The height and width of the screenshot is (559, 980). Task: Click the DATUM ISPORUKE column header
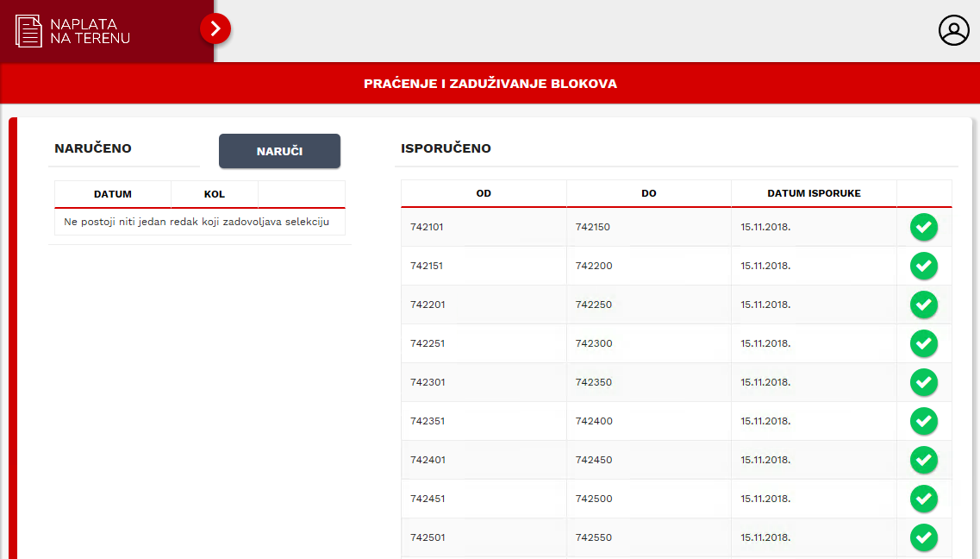[x=814, y=193]
